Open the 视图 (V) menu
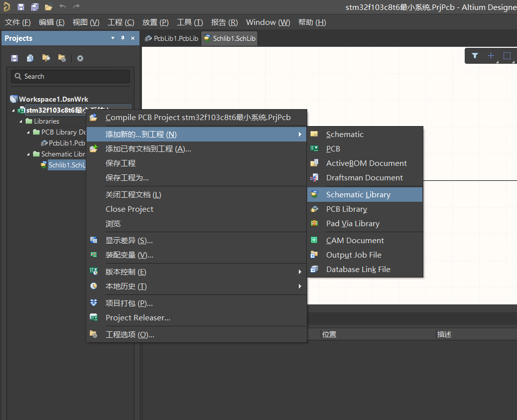Image resolution: width=517 pixels, height=420 pixels. [86, 22]
